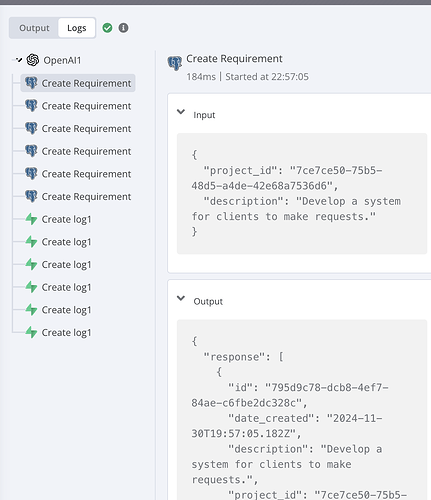The width and height of the screenshot is (431, 500).
Task: Click the PostgreSQL icon in Create Requirement header
Action: [x=175, y=63]
